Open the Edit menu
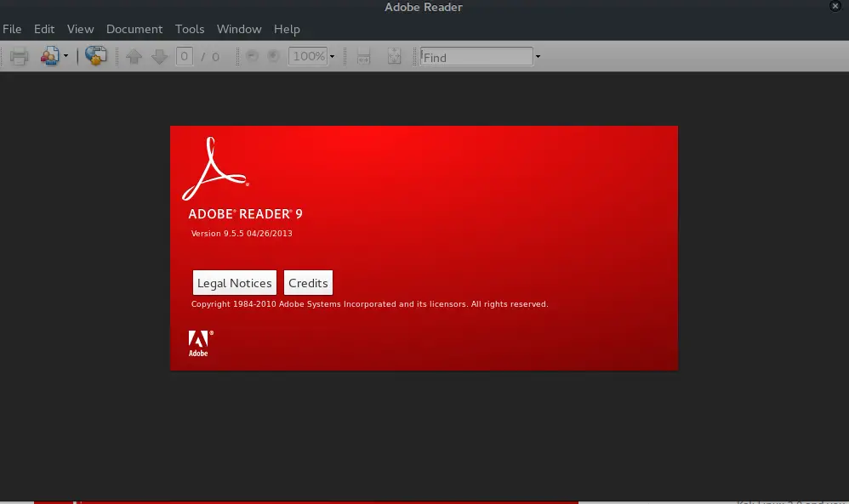 coord(44,29)
